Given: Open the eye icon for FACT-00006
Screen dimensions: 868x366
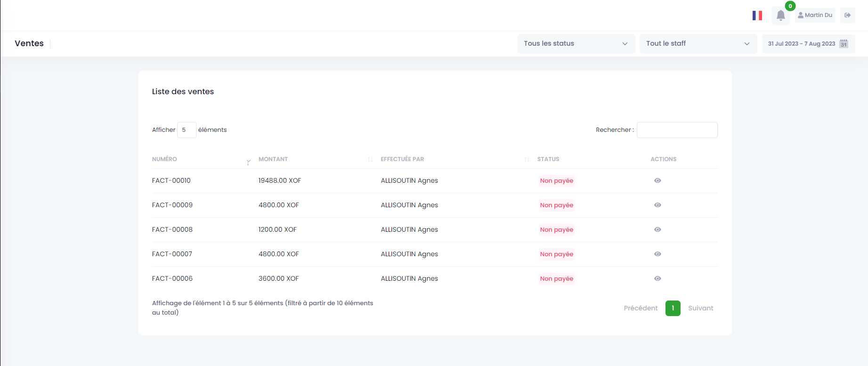Looking at the screenshot, I should tap(657, 278).
